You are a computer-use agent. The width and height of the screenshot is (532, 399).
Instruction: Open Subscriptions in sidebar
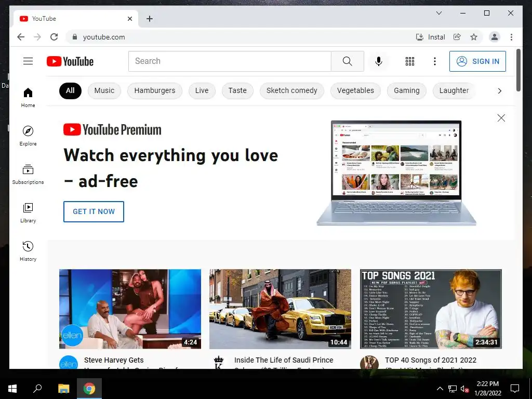pos(28,175)
